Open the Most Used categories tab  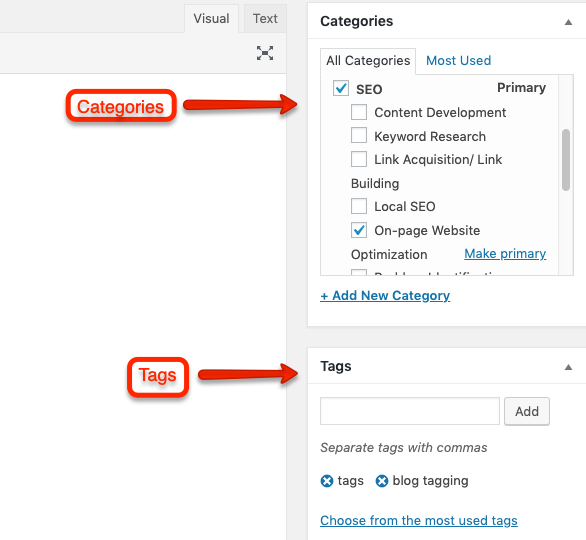click(x=459, y=61)
